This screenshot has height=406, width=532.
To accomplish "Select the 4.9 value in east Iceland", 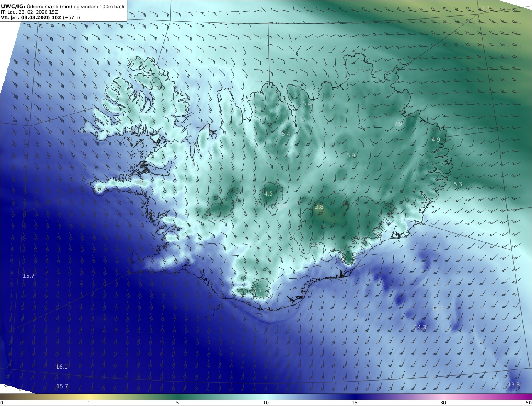I will pos(436,139).
